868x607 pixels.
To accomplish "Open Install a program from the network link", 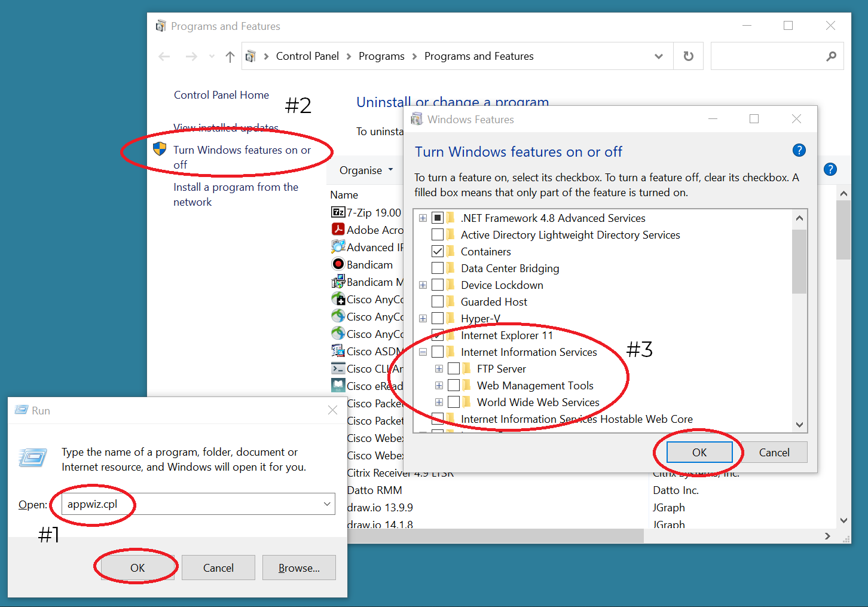I will click(x=236, y=194).
